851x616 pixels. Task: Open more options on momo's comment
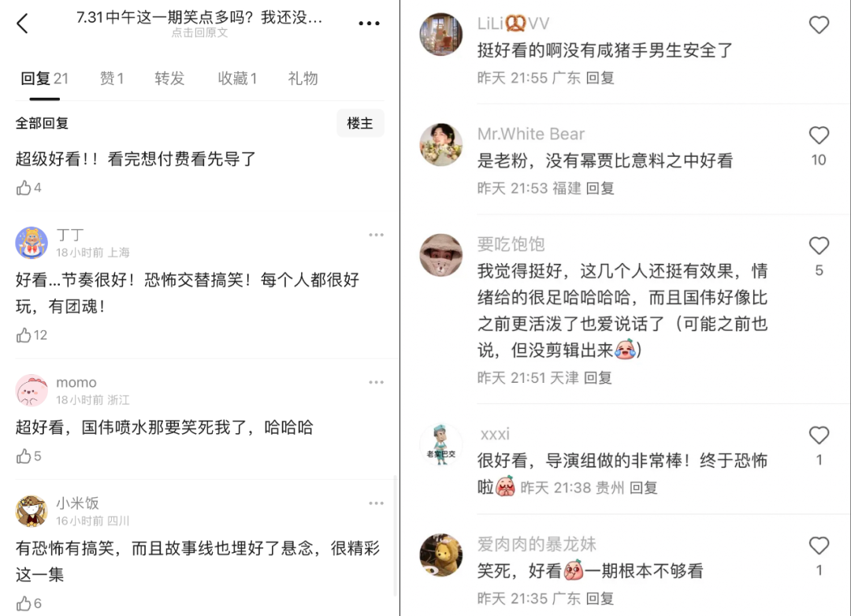tap(376, 383)
